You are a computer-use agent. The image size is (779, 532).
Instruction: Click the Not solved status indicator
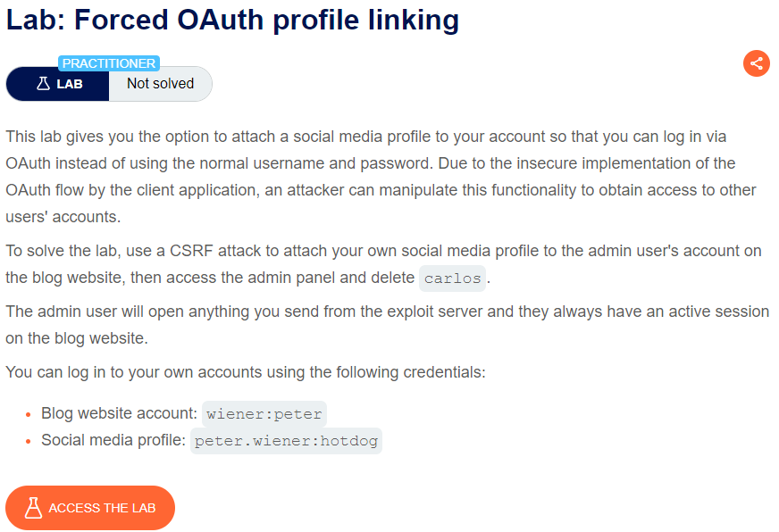click(x=161, y=83)
